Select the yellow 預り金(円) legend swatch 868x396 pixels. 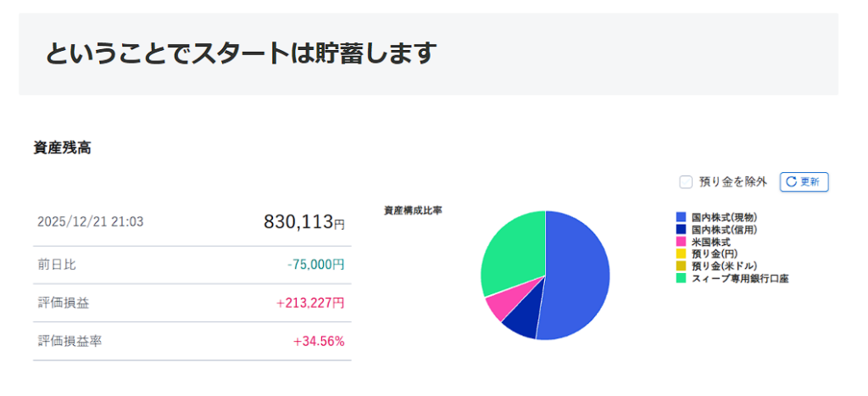(x=681, y=254)
